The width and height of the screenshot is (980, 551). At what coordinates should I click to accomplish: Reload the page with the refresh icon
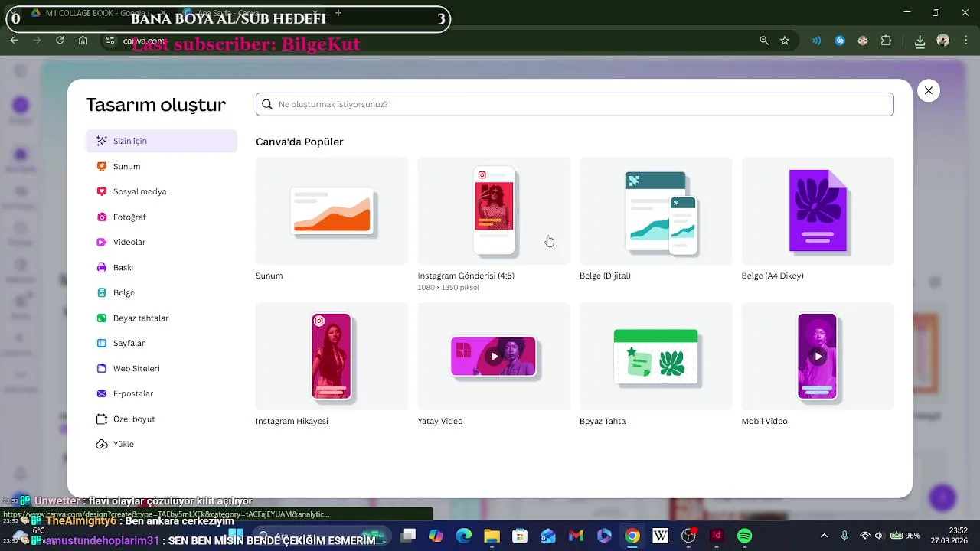[x=60, y=41]
